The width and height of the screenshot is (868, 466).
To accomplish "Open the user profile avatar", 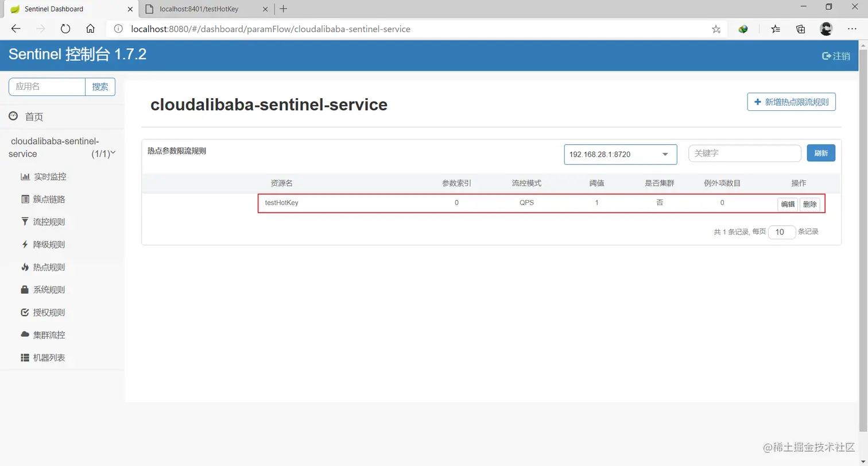I will pyautogui.click(x=826, y=29).
